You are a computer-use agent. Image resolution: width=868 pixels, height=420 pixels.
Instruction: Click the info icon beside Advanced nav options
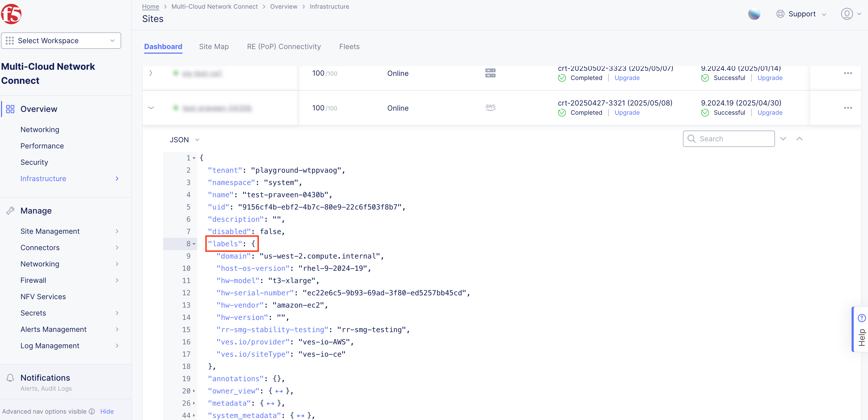click(92, 411)
